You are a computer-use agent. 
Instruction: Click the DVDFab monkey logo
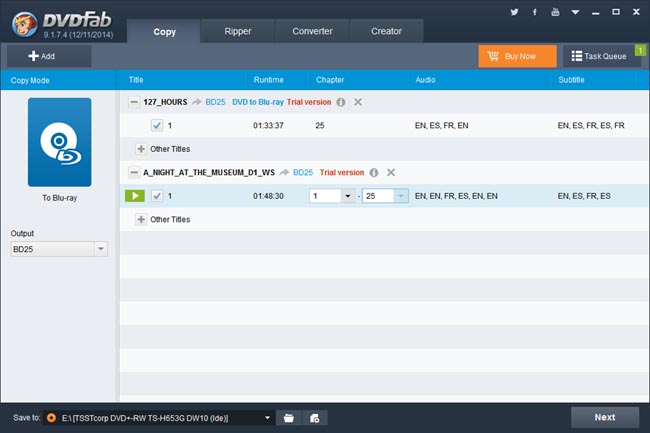(x=24, y=24)
